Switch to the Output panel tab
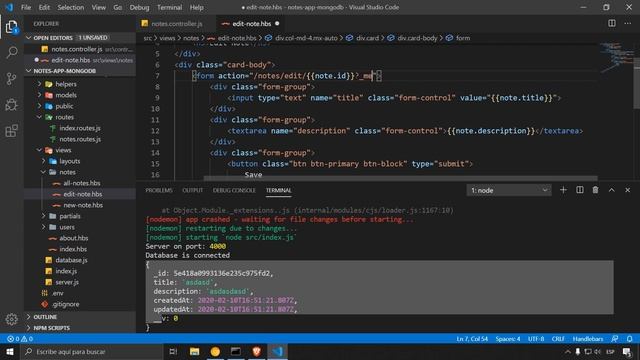 click(x=192, y=190)
